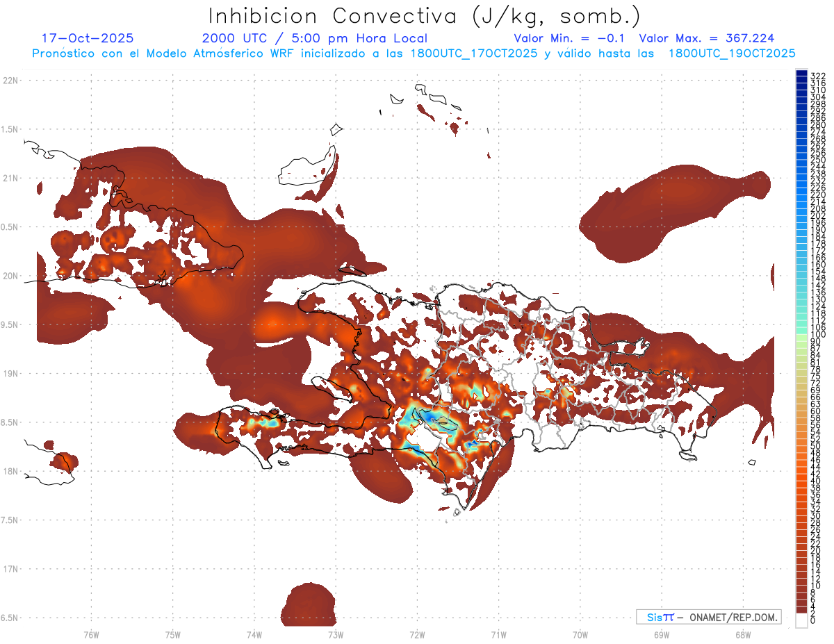This screenshot has height=644, width=834.
Task: Click the "72W" longitude label
Action: pos(417,634)
